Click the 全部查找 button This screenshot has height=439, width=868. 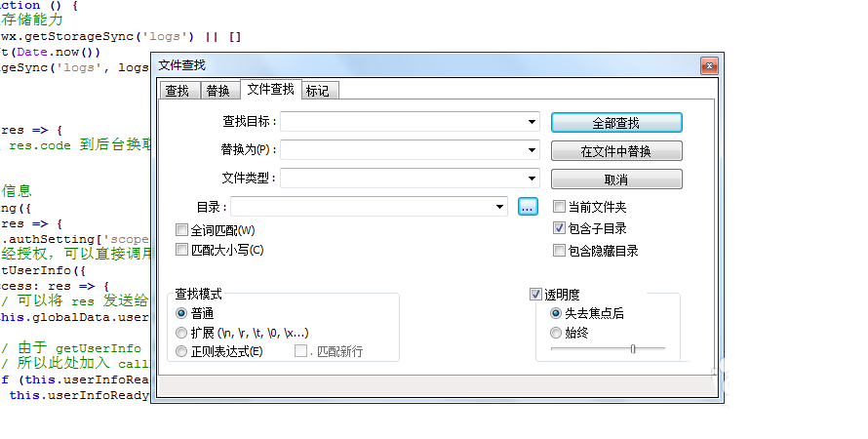tap(616, 123)
